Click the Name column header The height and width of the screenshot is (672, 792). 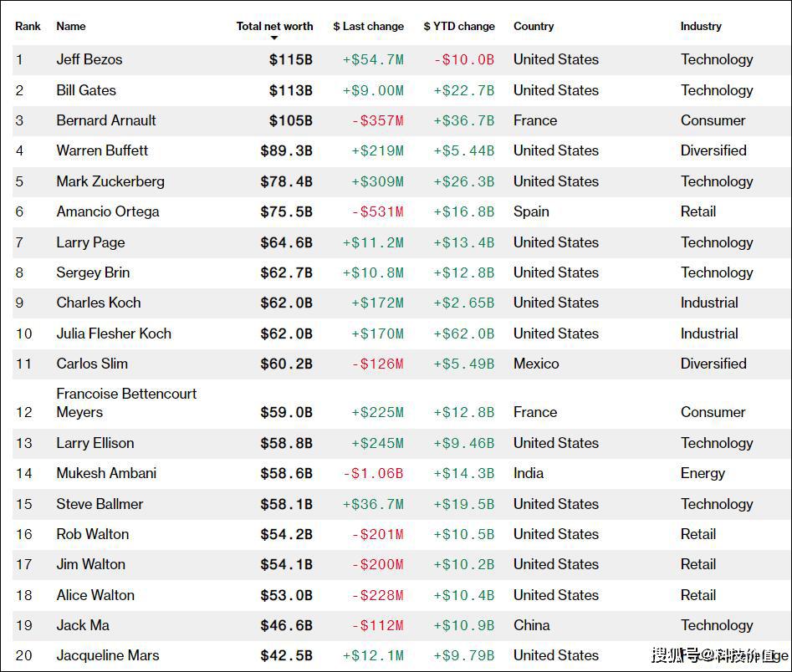[71, 26]
